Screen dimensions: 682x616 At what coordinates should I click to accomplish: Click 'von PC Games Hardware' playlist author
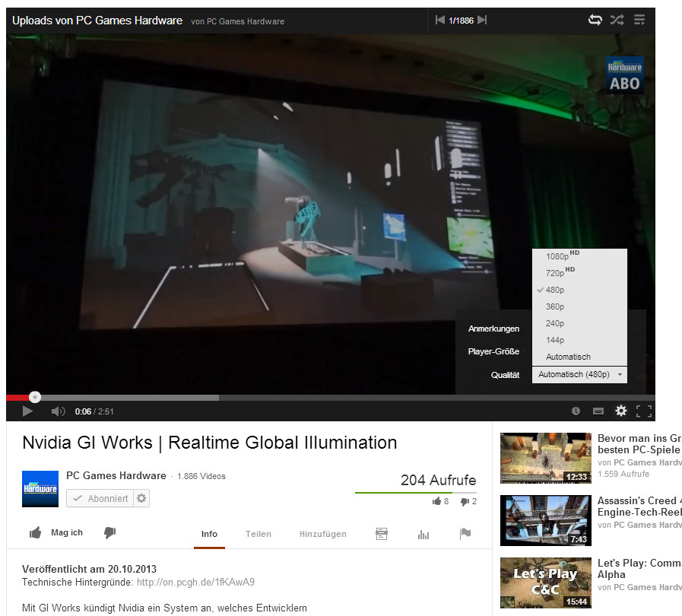tap(237, 21)
